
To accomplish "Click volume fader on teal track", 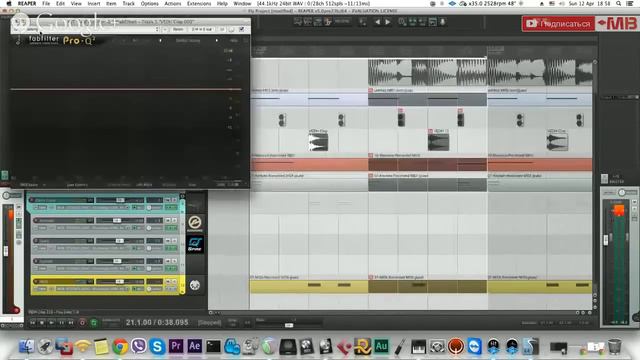I will pos(120,200).
